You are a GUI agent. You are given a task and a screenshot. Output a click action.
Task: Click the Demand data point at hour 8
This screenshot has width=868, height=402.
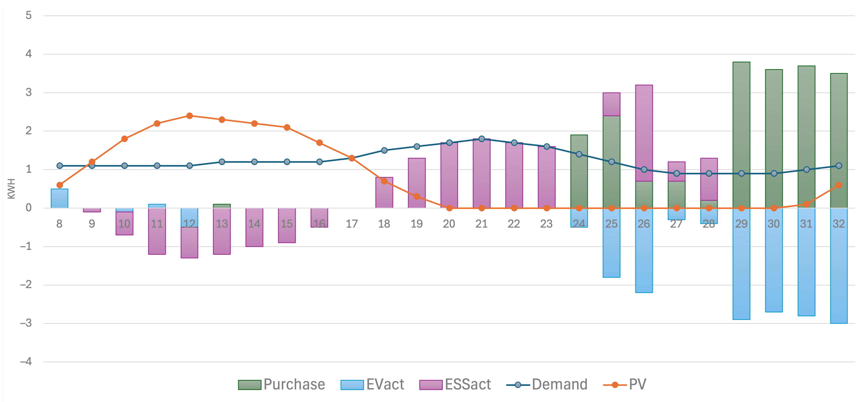coord(60,166)
